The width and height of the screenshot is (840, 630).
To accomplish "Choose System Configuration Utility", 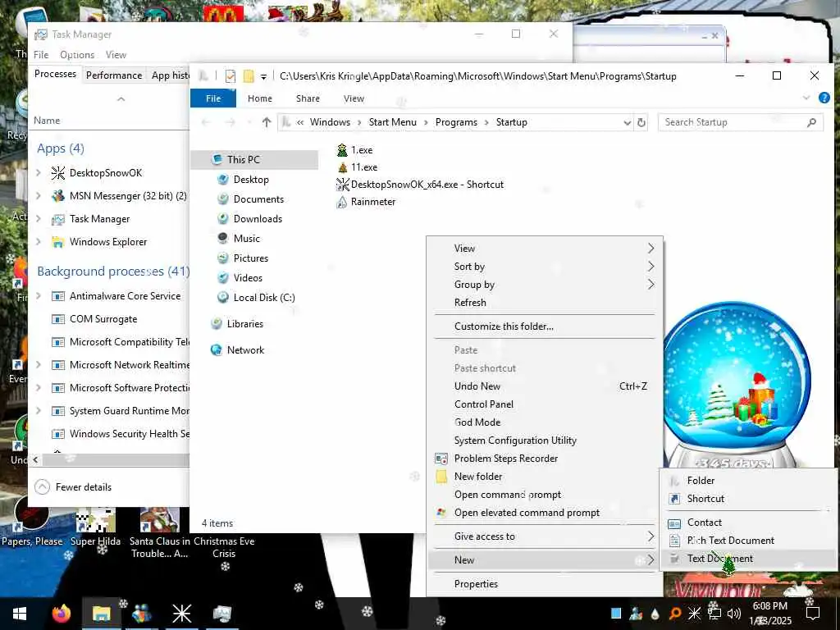I will 546,441.
